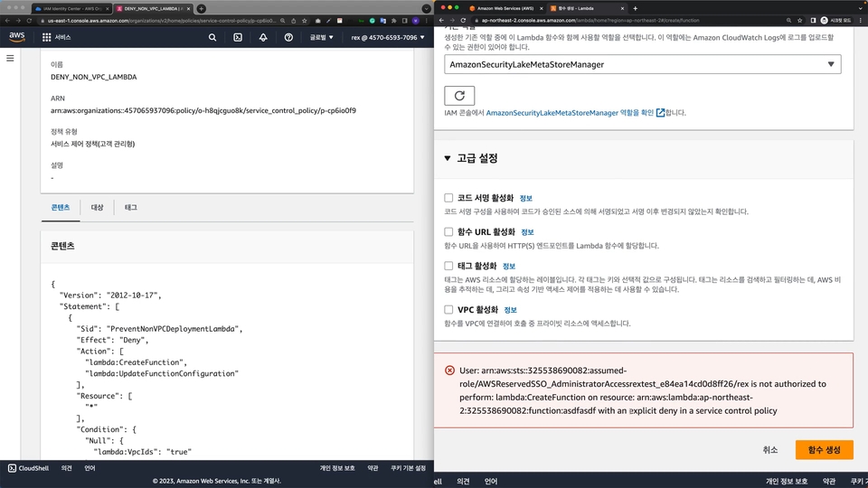Open 정보 link next to VPC 활성화
868x488 pixels.
[x=510, y=310]
